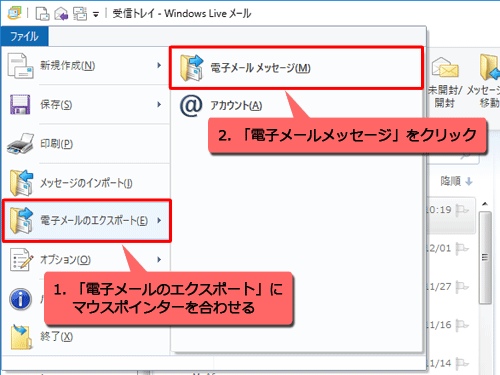Click the 電子メール メッセージ export icon
This screenshot has height=375, width=500.
pyautogui.click(x=192, y=68)
